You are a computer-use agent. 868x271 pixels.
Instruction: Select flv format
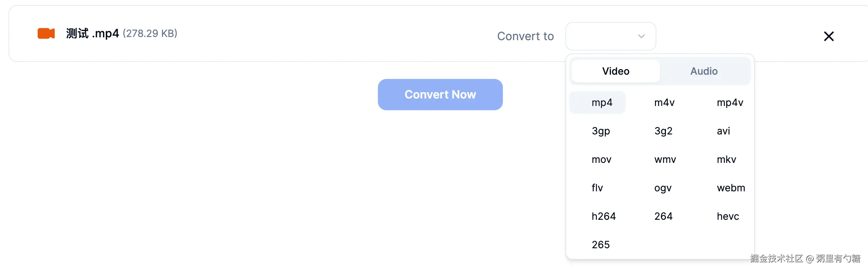(597, 188)
